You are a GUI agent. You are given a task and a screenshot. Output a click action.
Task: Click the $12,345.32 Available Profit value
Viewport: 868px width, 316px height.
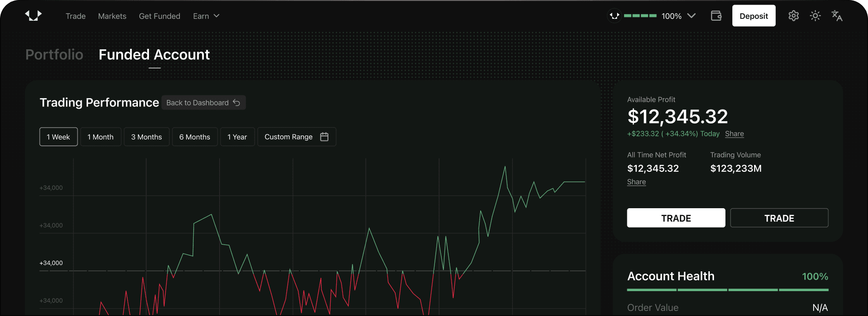click(x=678, y=117)
